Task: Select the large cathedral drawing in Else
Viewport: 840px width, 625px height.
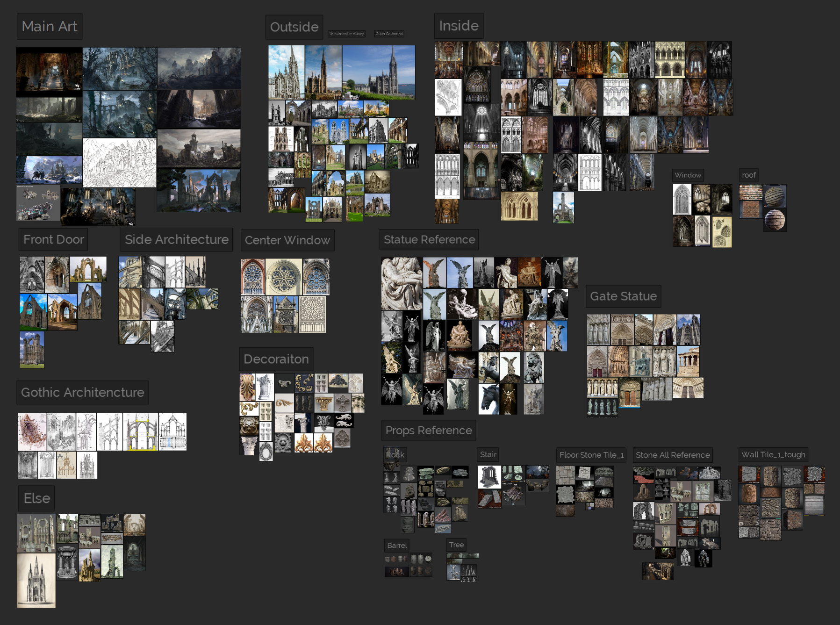Action: (x=36, y=581)
